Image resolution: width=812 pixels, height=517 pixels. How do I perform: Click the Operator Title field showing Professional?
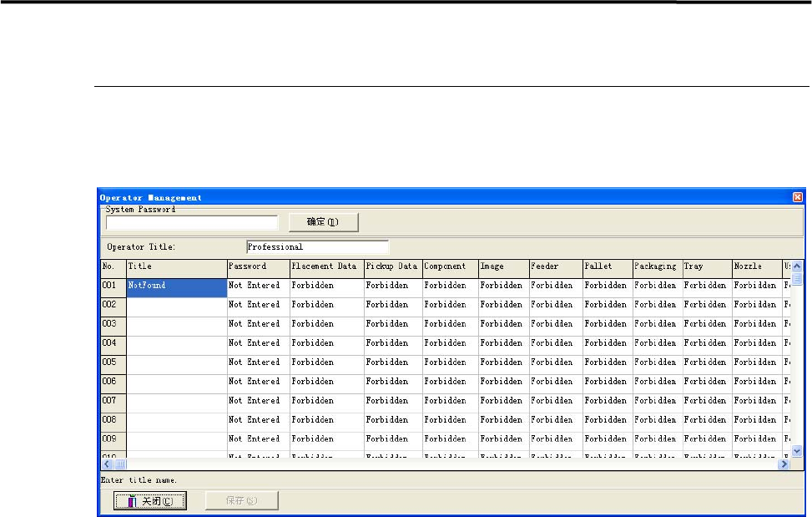317,247
